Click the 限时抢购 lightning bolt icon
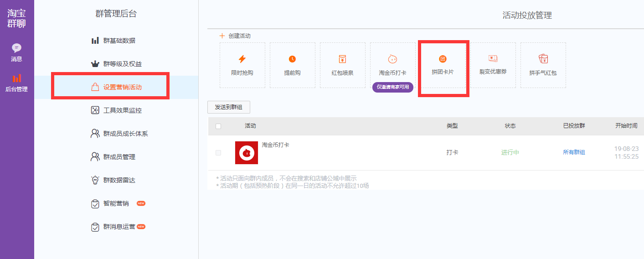644x259 pixels. 242,59
